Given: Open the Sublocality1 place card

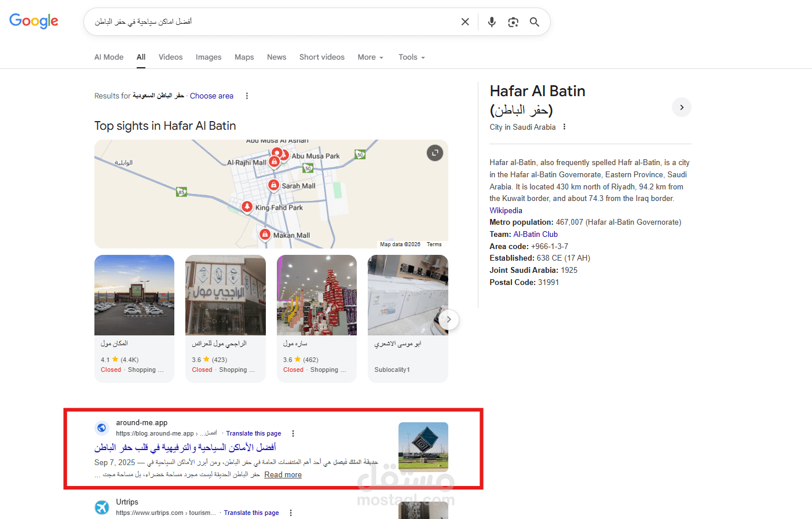Looking at the screenshot, I should coord(408,319).
